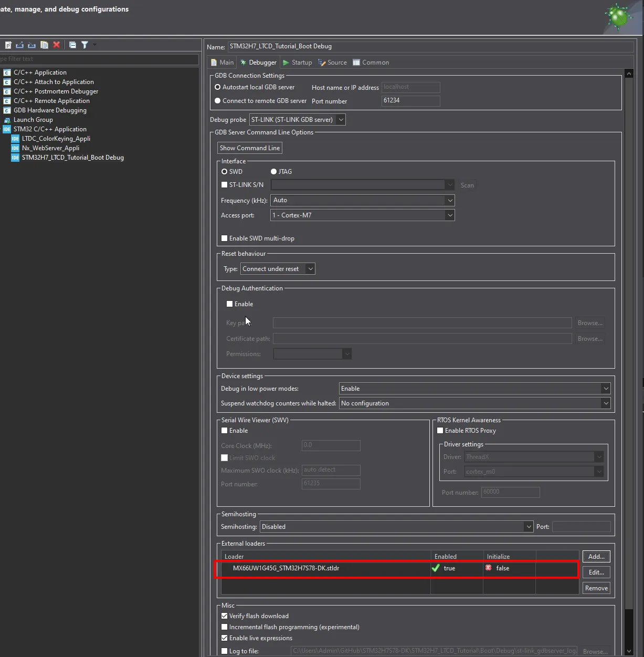This screenshot has height=657, width=644.
Task: Click Add... external loader button
Action: click(596, 557)
